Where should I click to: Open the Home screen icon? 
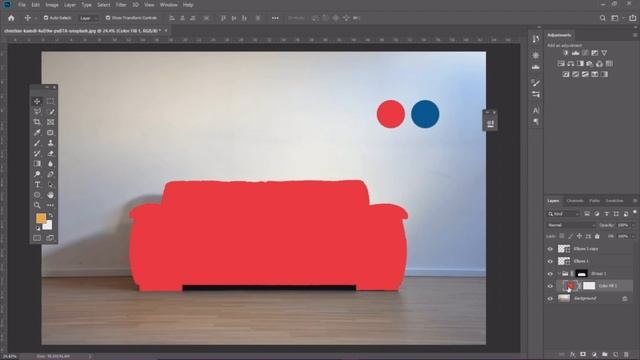point(11,18)
